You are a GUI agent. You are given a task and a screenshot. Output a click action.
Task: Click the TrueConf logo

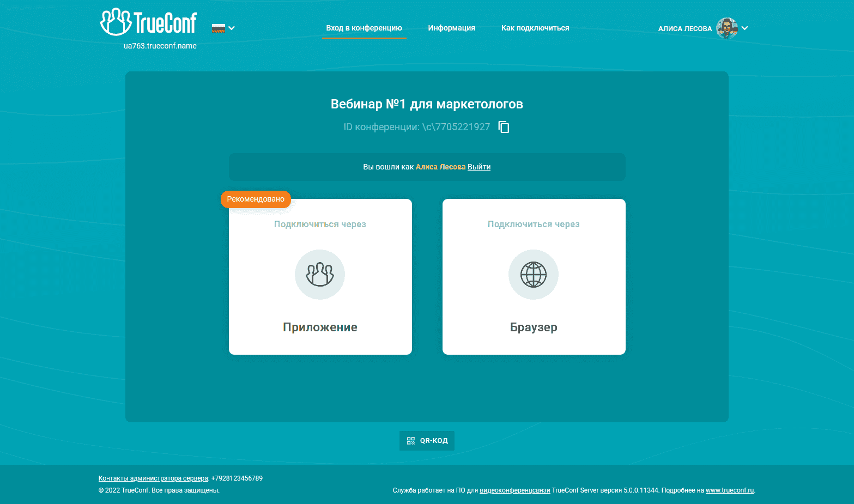149,22
